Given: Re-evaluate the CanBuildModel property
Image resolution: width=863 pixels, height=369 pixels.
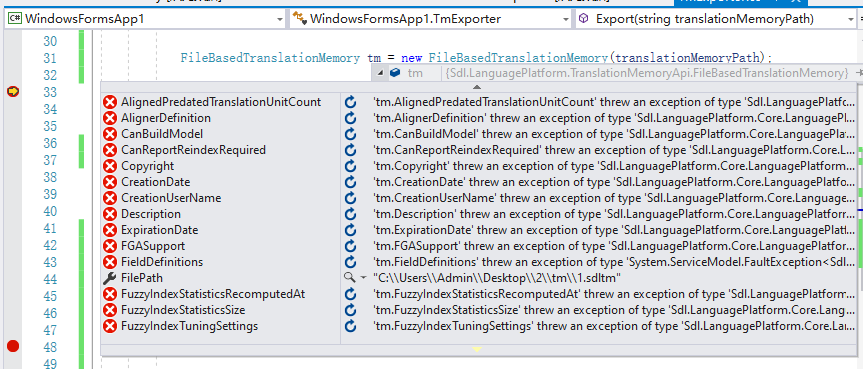Looking at the screenshot, I should tap(350, 134).
